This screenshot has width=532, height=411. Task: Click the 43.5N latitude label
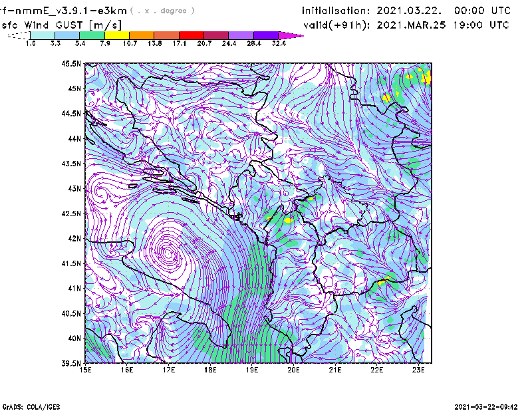tap(71, 164)
